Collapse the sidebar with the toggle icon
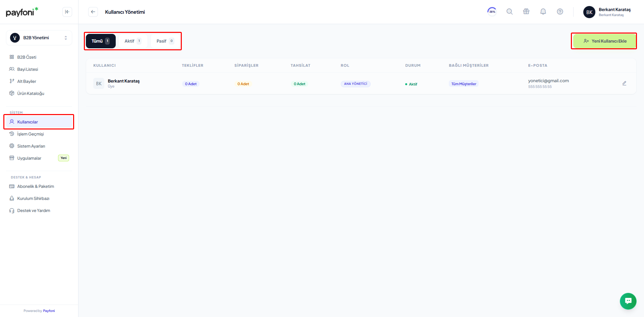 pos(67,12)
